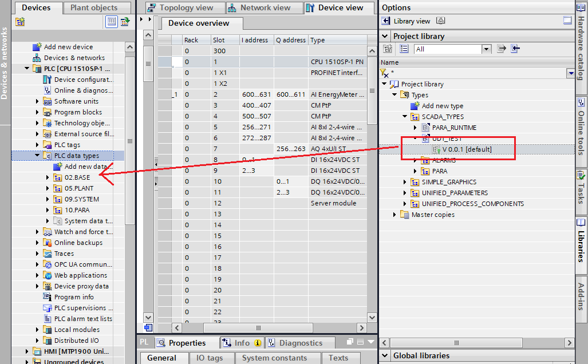Expand the Master copies node

tap(394, 215)
